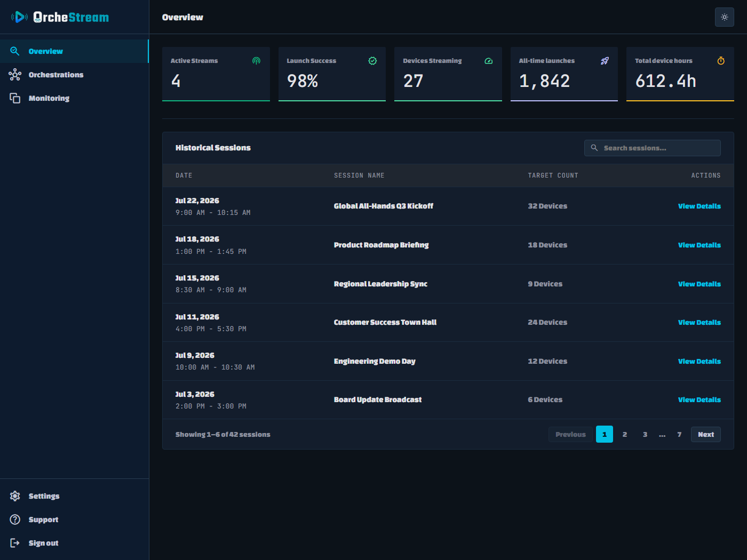
Task: Click the All-time launches rocket icon
Action: pyautogui.click(x=605, y=61)
